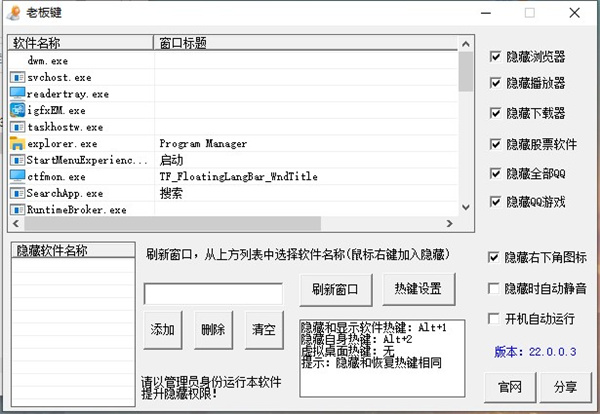Select the RuntimeBroker.exe row icon
The image size is (600, 414).
pos(17,210)
